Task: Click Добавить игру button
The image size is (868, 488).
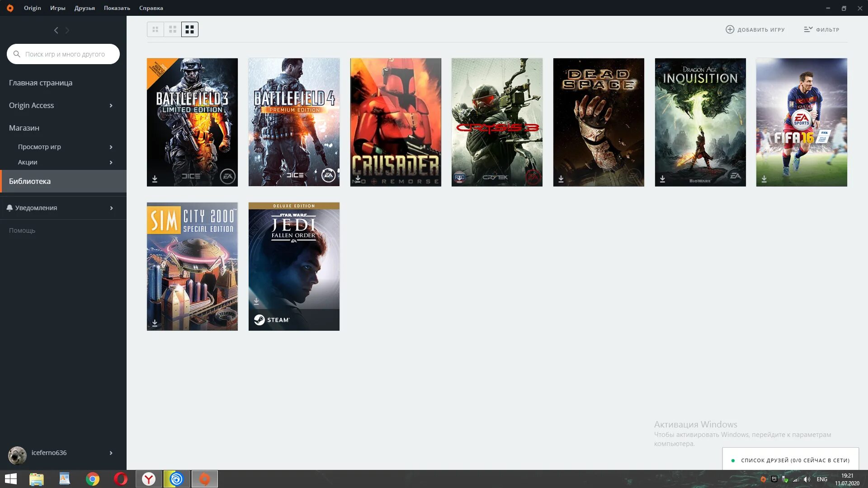Action: (755, 29)
